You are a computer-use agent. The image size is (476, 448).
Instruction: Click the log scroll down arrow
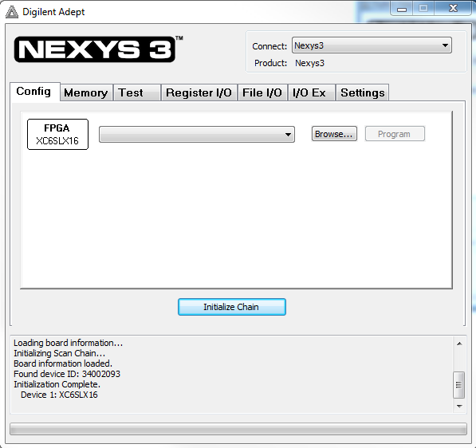(x=459, y=406)
